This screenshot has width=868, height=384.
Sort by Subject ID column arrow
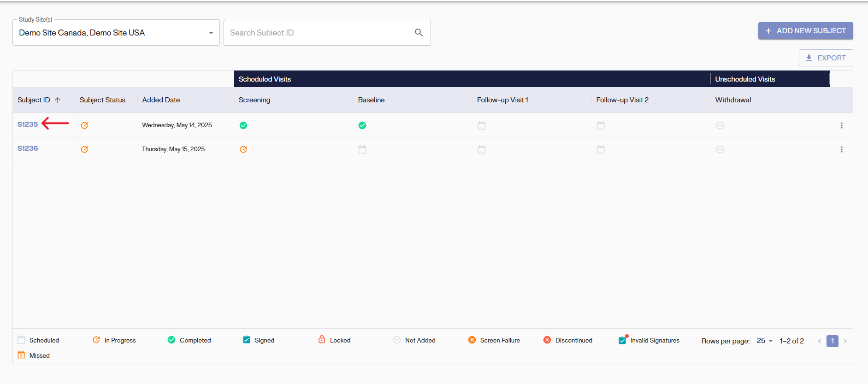pos(58,100)
